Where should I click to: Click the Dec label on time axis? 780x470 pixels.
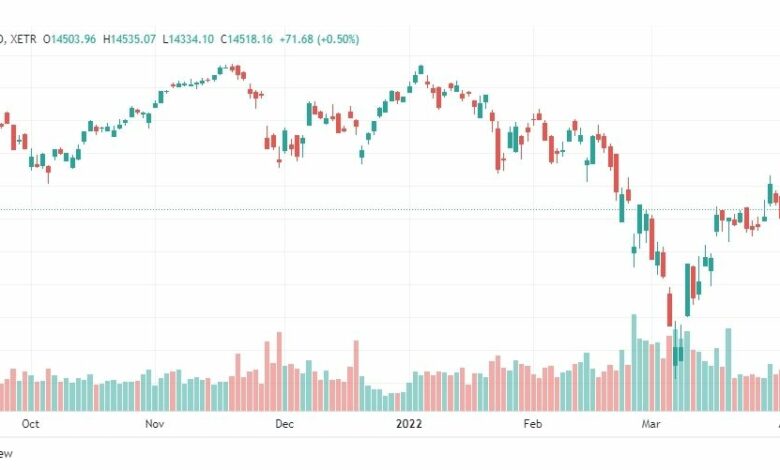coord(285,424)
